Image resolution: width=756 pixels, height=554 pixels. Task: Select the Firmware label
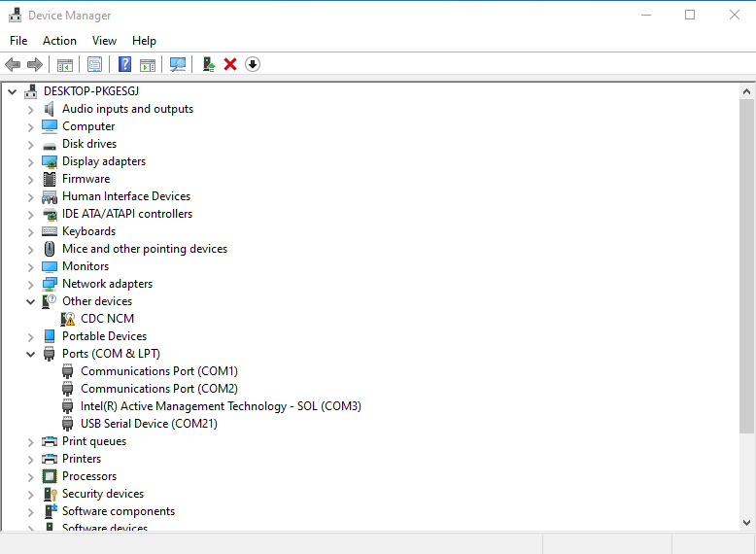point(86,179)
